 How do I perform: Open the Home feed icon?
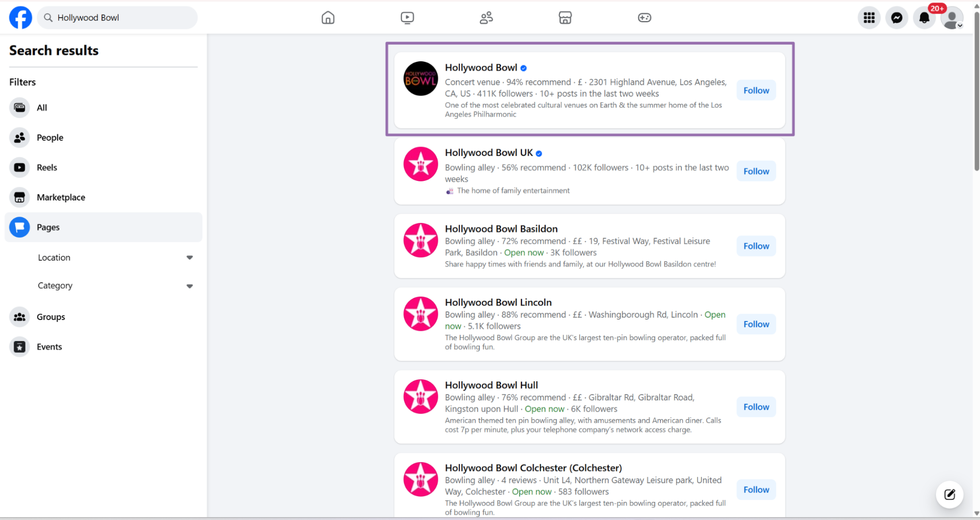328,18
